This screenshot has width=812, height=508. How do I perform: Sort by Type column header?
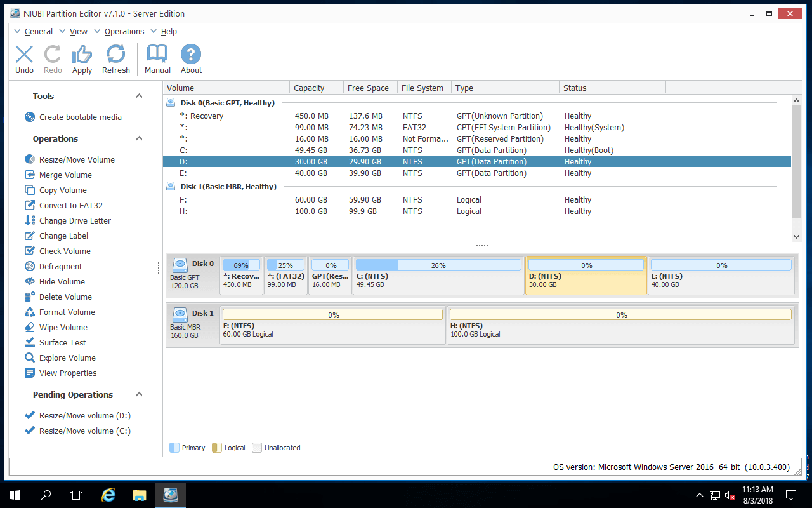pos(506,88)
